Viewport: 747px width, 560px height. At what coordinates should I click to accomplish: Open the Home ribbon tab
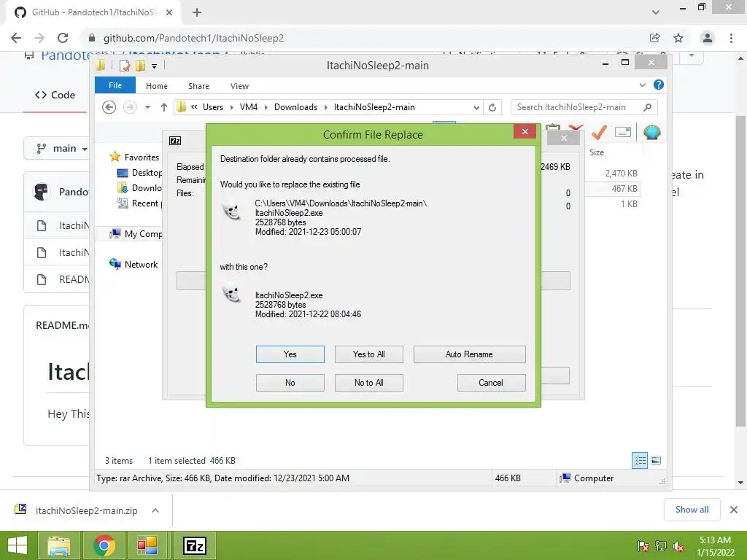157,86
